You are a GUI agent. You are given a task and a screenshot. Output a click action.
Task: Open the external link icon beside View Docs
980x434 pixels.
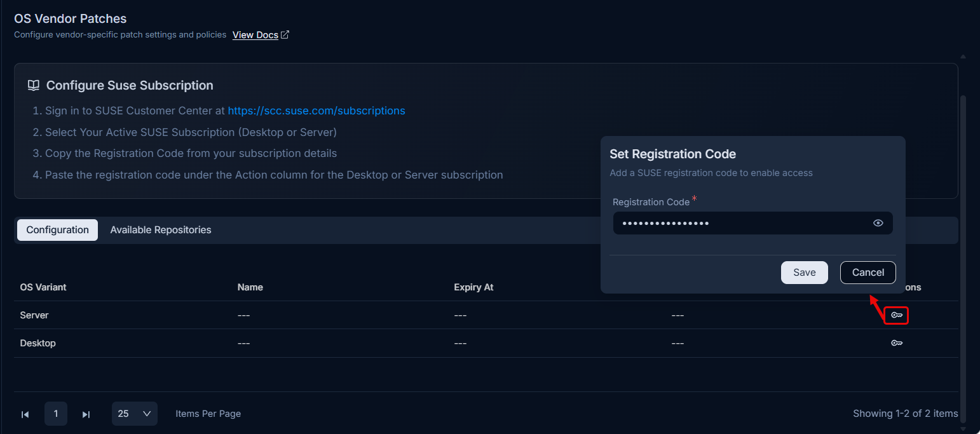(285, 34)
